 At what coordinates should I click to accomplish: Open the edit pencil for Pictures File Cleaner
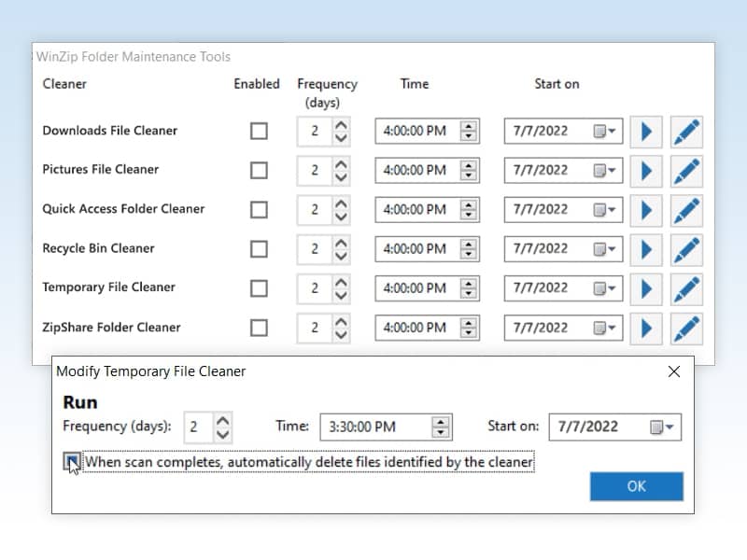point(686,171)
